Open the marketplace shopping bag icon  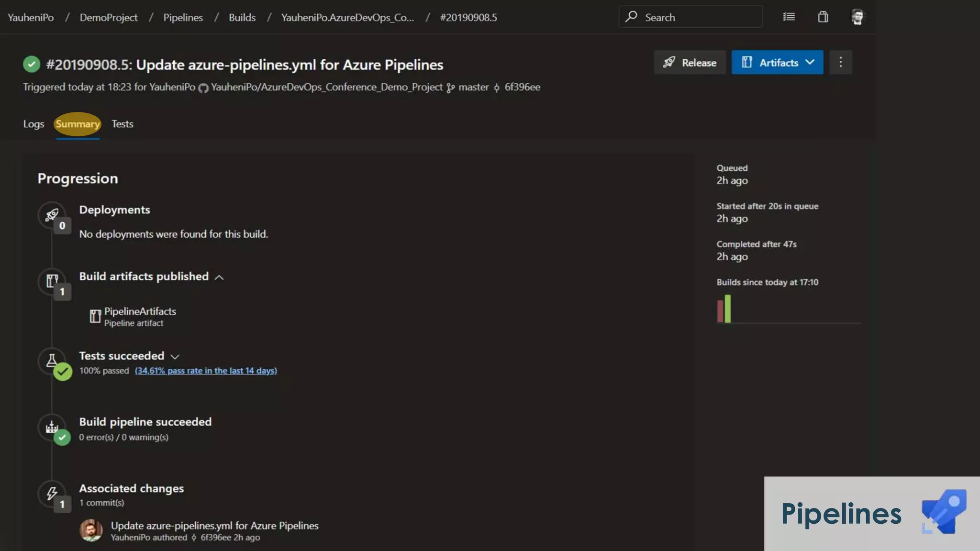tap(823, 17)
